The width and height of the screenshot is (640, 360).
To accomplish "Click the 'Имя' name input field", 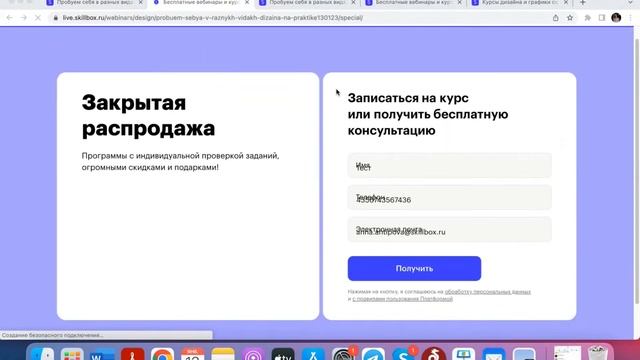I will [449, 166].
